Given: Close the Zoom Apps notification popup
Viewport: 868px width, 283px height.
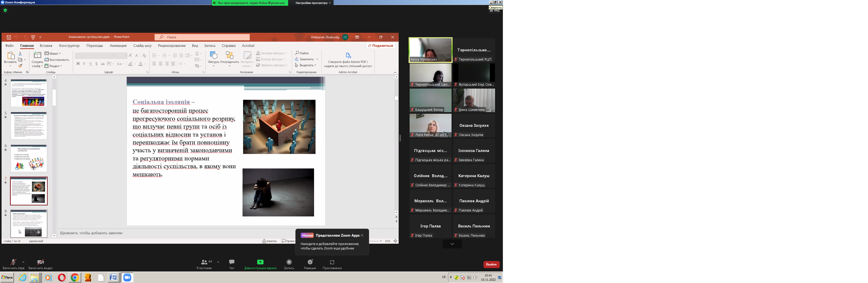Looking at the screenshot, I should coord(362,235).
